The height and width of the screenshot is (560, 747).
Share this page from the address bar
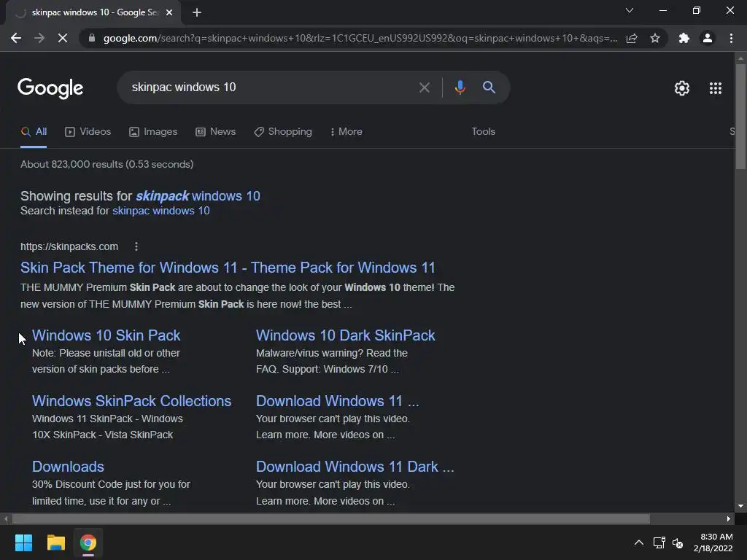632,38
